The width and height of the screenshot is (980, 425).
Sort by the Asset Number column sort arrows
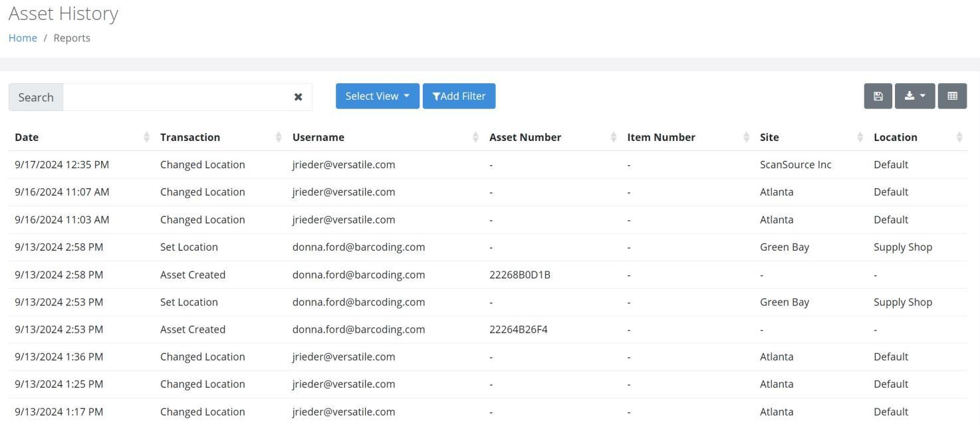point(613,137)
